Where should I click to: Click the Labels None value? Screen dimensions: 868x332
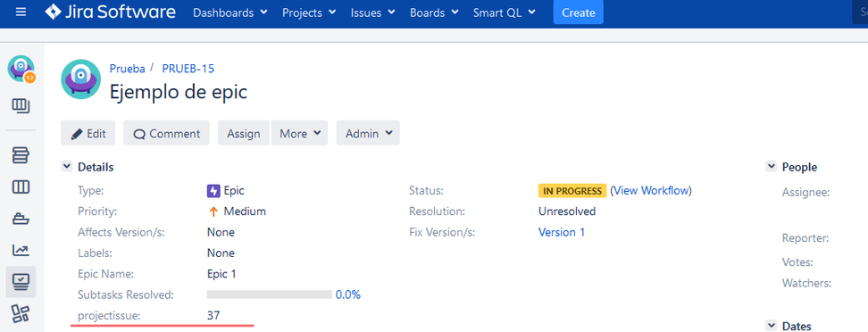pyautogui.click(x=221, y=253)
